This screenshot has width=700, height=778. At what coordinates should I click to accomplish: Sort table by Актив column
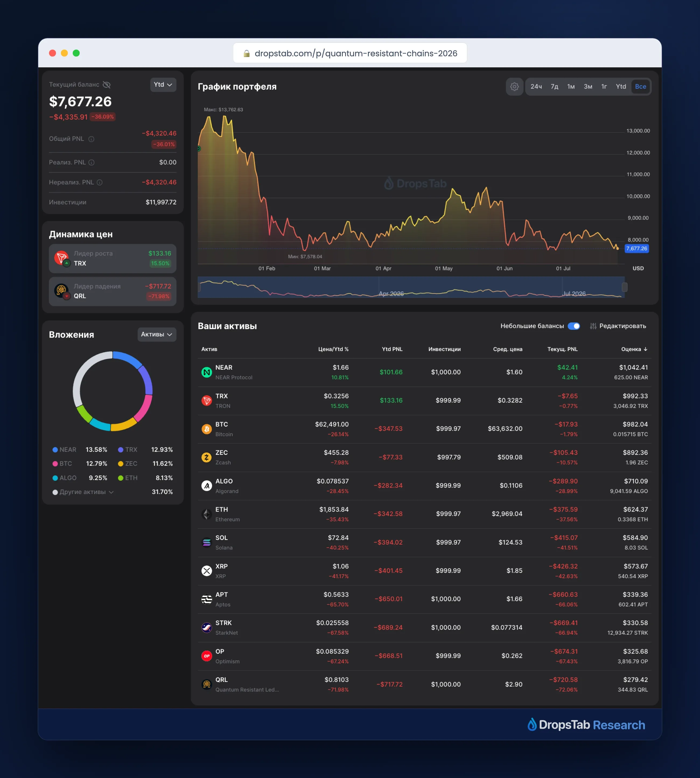(209, 349)
